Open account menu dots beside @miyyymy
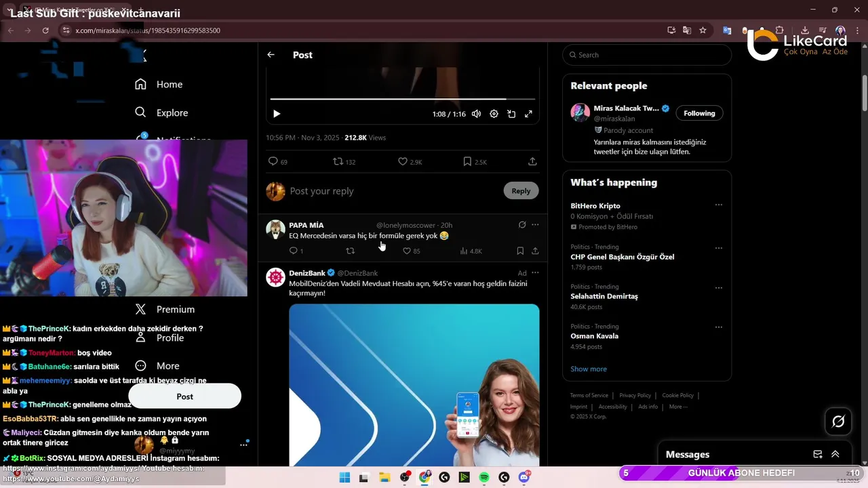 pos(243,445)
